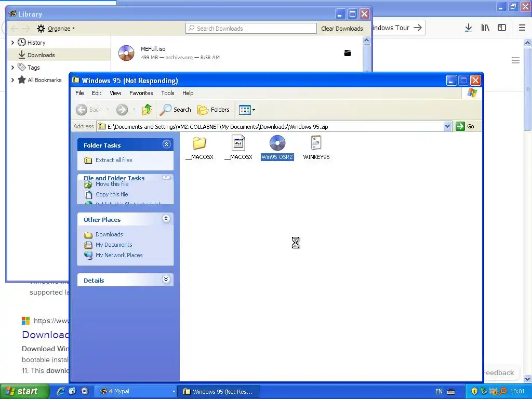Click the Search Downloads field in Library
Viewport: 532px width, 399px height.
point(251,29)
